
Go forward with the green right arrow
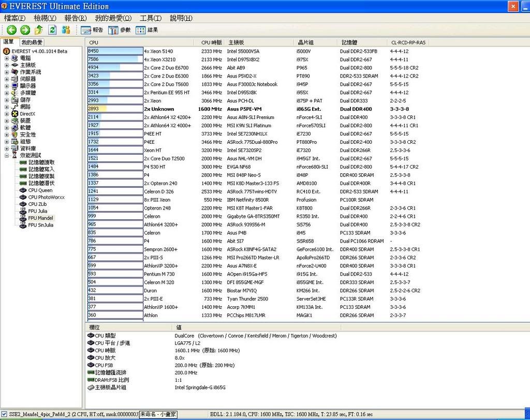[x=25, y=30]
